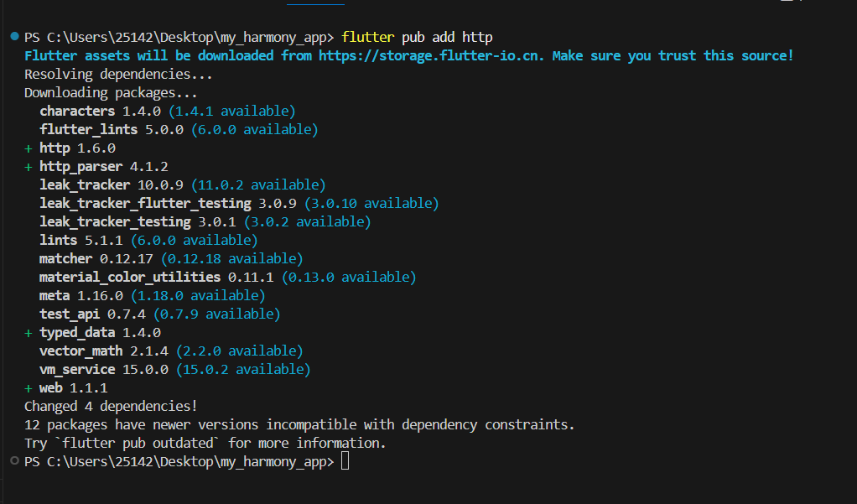Viewport: 857px width, 504px height.
Task: Click 'material_color_utilities' package name
Action: 130,277
